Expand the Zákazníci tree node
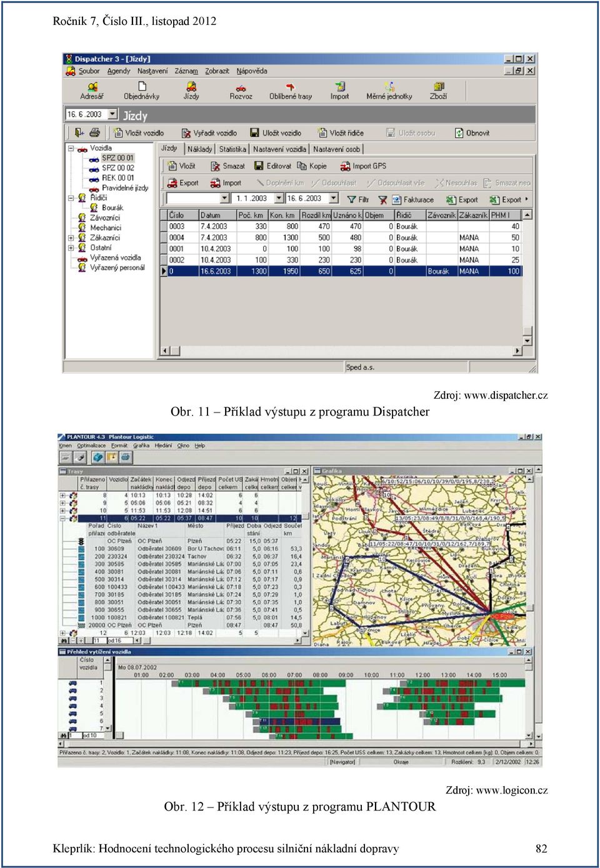 point(71,238)
